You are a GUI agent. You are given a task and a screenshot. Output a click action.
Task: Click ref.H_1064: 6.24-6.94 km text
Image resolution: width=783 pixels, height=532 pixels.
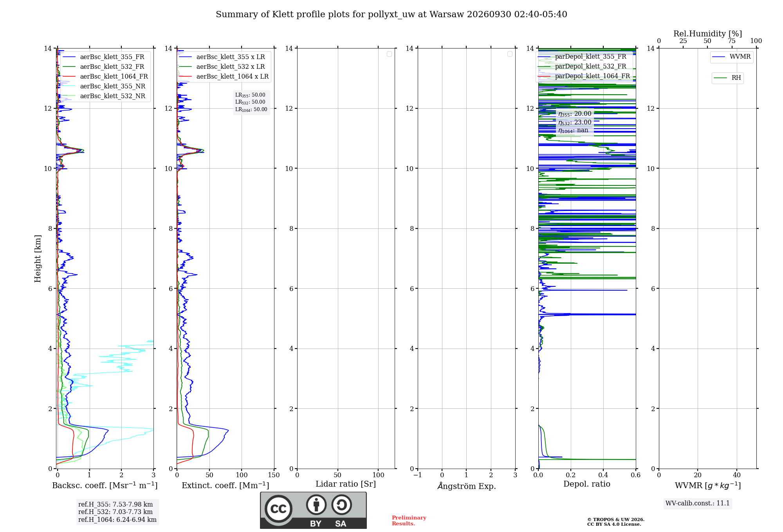117,520
